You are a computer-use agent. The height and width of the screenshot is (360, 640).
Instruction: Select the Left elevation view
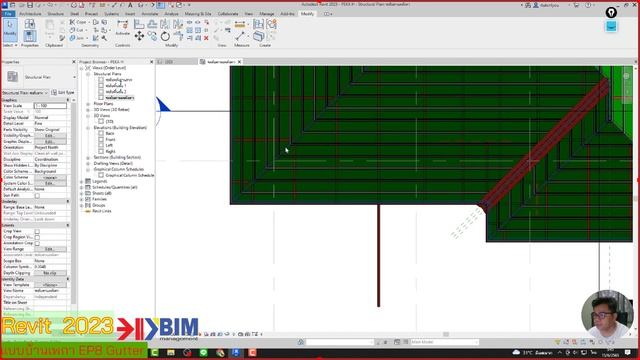109,145
